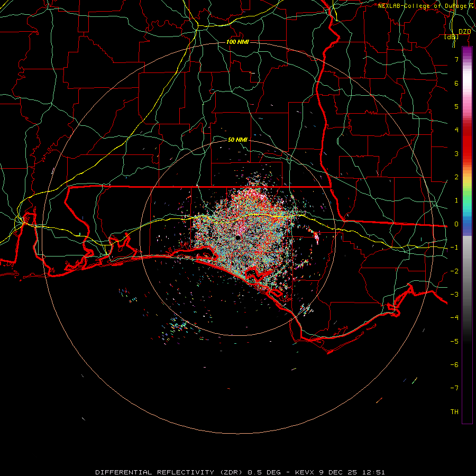Click the black radar site dot at center

[238, 237]
